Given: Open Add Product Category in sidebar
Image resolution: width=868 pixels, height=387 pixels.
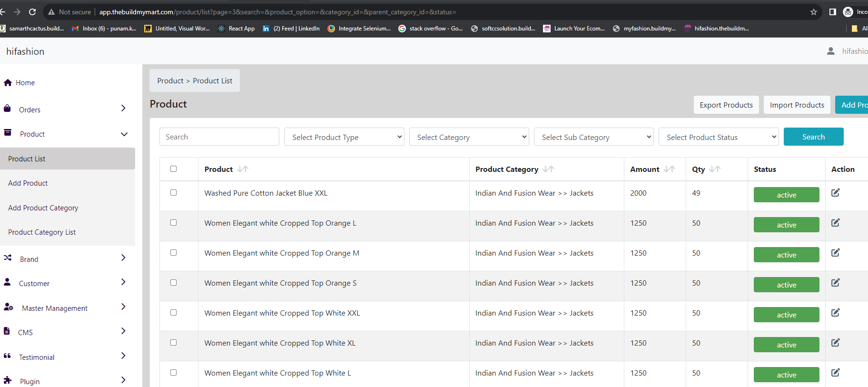Looking at the screenshot, I should tap(43, 208).
